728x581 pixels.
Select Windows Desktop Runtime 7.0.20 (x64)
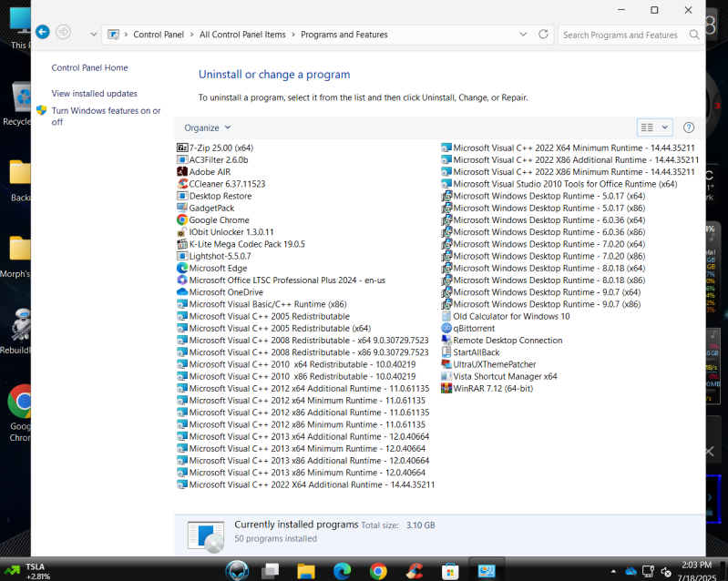pyautogui.click(x=543, y=244)
